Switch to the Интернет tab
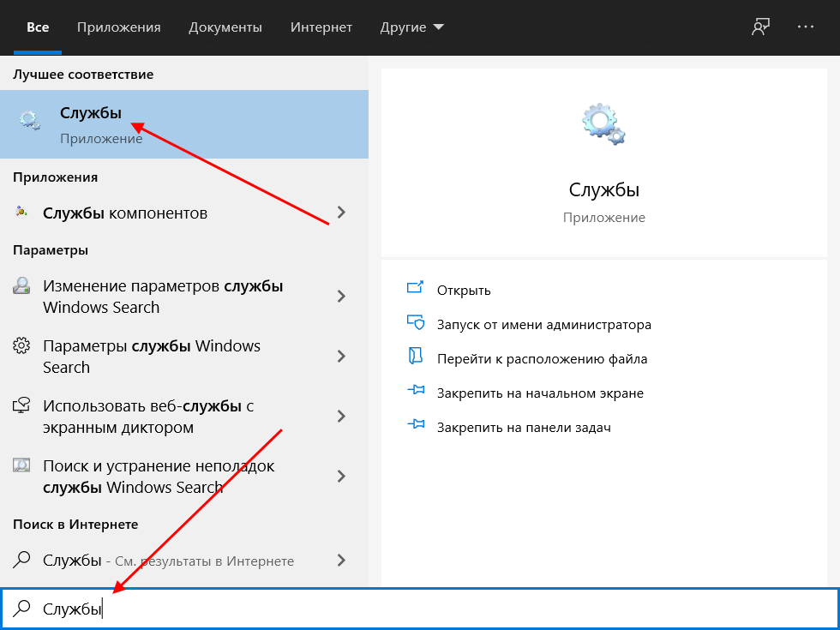 (x=321, y=27)
